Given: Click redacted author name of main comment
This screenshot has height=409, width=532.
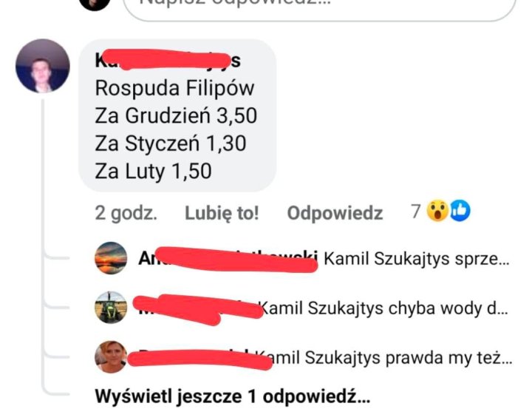Looking at the screenshot, I should (168, 61).
